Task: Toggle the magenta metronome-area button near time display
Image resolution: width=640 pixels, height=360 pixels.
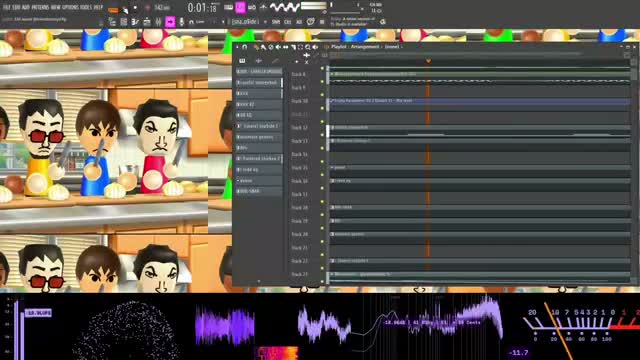Action: (240, 7)
